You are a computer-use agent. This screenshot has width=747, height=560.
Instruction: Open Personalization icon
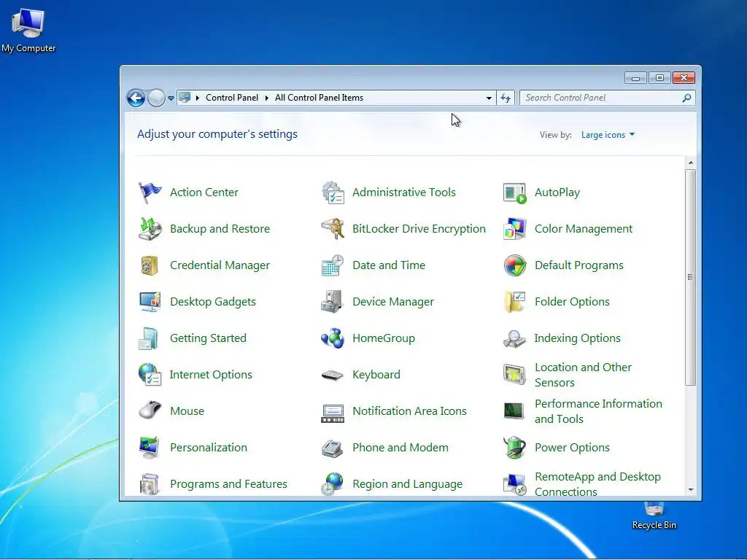pyautogui.click(x=150, y=448)
